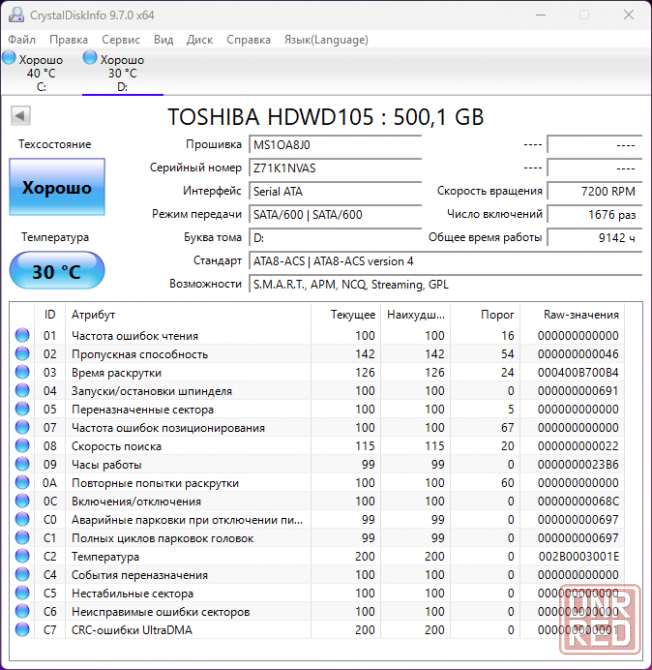Open the Справка menu
Image resolution: width=652 pixels, height=670 pixels.
[x=248, y=40]
